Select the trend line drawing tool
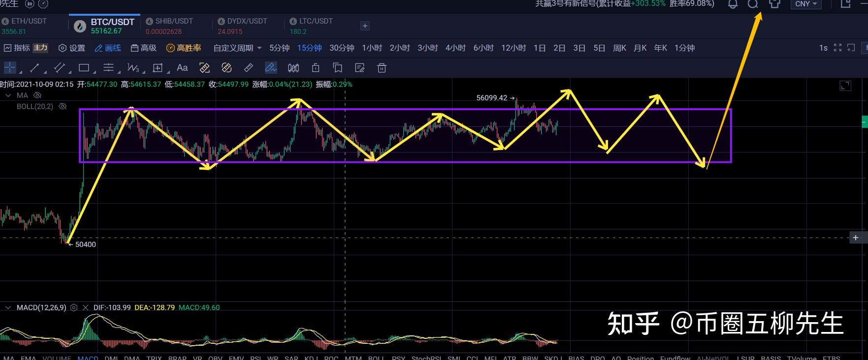Viewport: 868px width, 360px height. click(x=34, y=68)
